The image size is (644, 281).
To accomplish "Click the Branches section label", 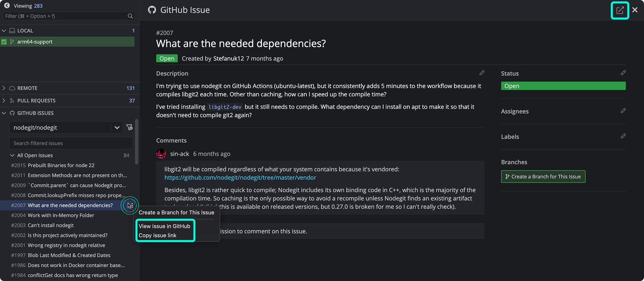I will [514, 162].
